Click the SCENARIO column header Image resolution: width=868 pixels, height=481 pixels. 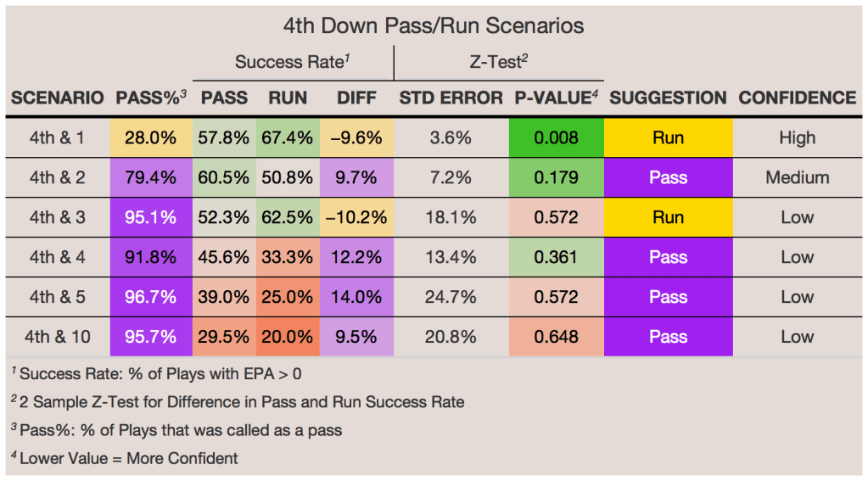58,98
